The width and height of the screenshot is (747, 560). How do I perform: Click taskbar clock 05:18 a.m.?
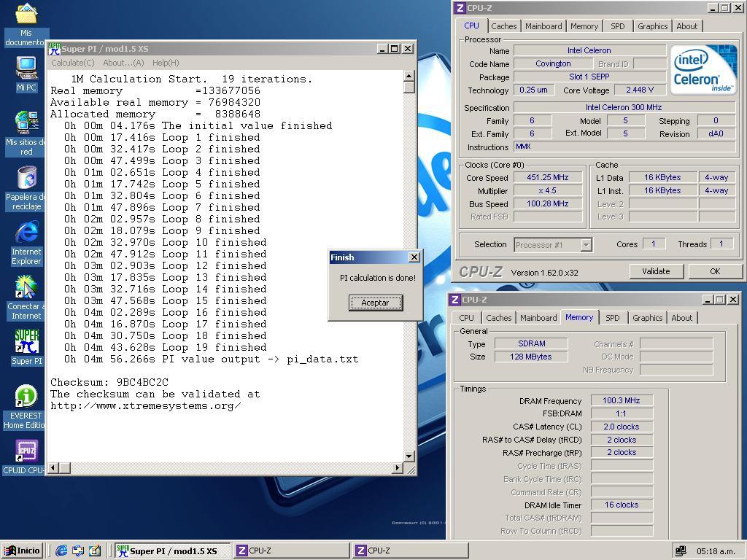tap(715, 551)
